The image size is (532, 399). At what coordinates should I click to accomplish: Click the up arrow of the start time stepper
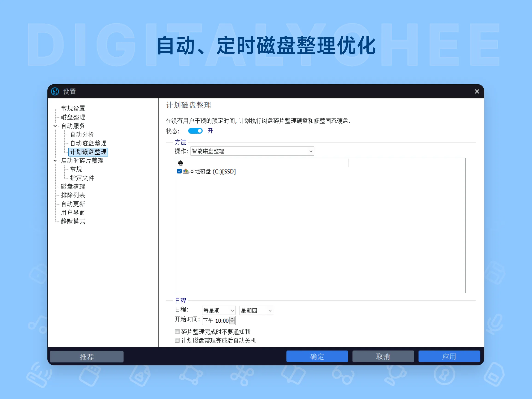(232, 319)
